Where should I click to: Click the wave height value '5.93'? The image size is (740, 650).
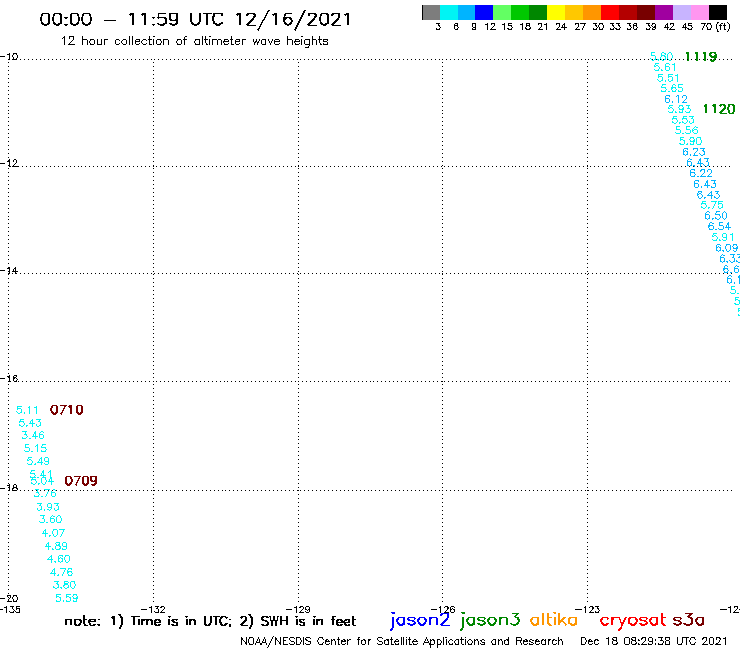pyautogui.click(x=680, y=109)
